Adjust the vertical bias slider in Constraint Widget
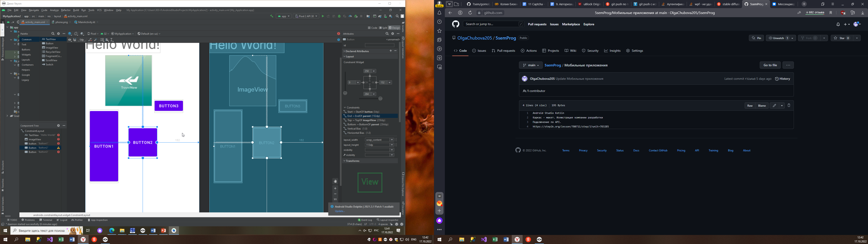Viewport: 868px width, 244px height. tap(345, 93)
